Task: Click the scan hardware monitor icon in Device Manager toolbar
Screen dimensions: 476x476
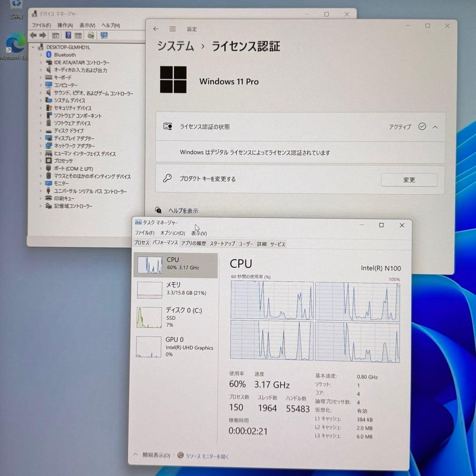Action: (x=104, y=36)
